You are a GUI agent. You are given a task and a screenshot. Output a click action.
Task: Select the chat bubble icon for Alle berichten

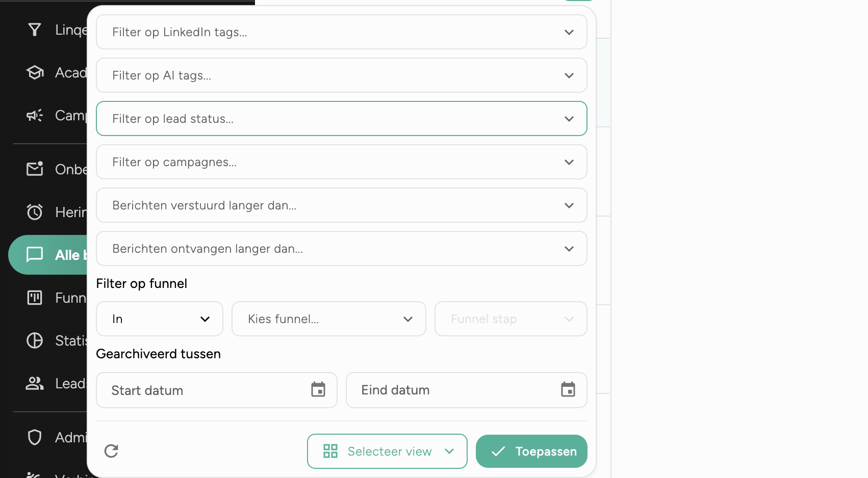tap(34, 254)
